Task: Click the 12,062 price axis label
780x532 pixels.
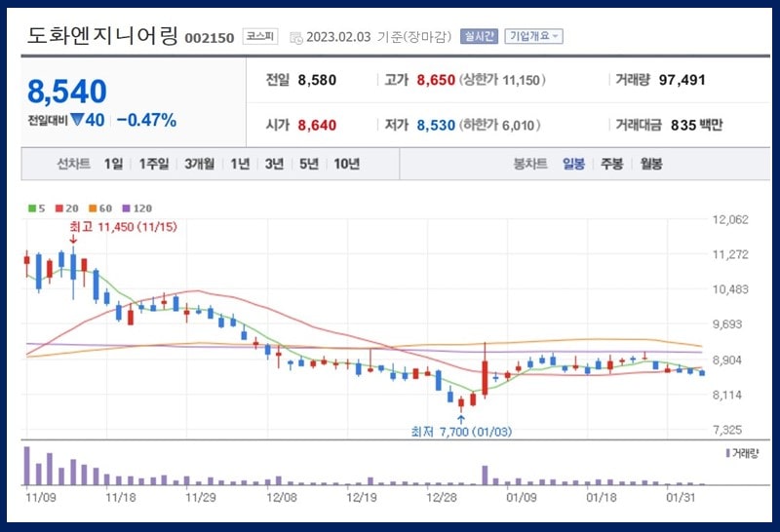Action: point(730,220)
